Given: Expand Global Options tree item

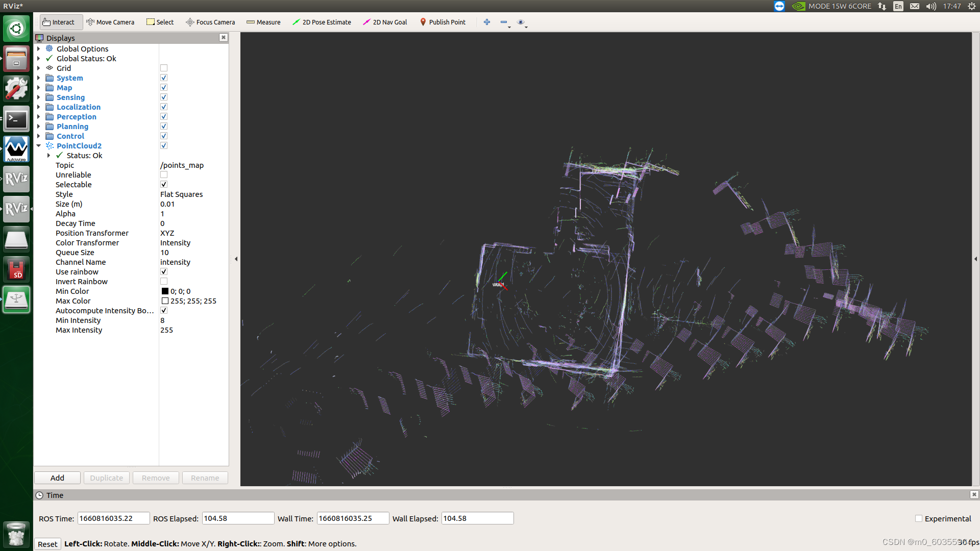Looking at the screenshot, I should pos(39,49).
